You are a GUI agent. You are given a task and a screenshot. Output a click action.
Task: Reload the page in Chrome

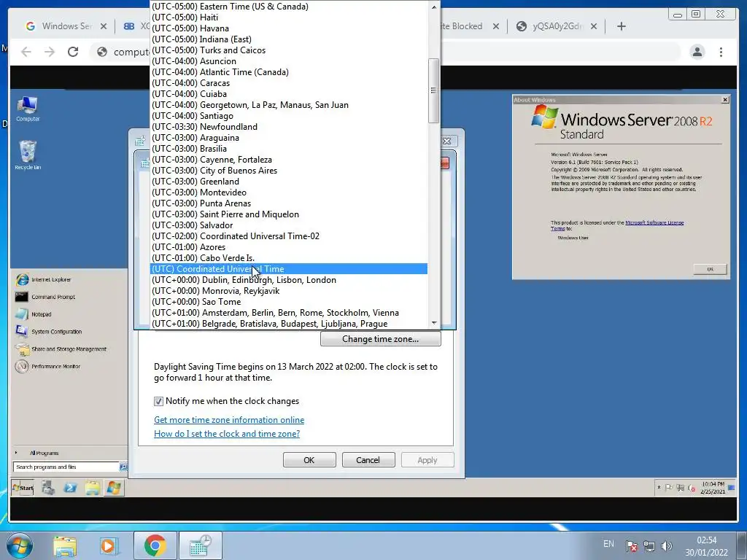pyautogui.click(x=73, y=52)
